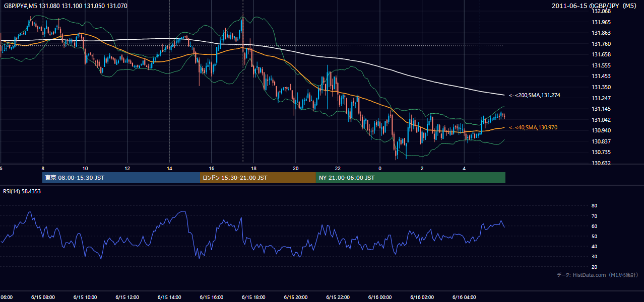Viewport: 644px width, 302px height.
Task: Select the NY 21:00-06:00 JST session bar
Action: [x=411, y=178]
